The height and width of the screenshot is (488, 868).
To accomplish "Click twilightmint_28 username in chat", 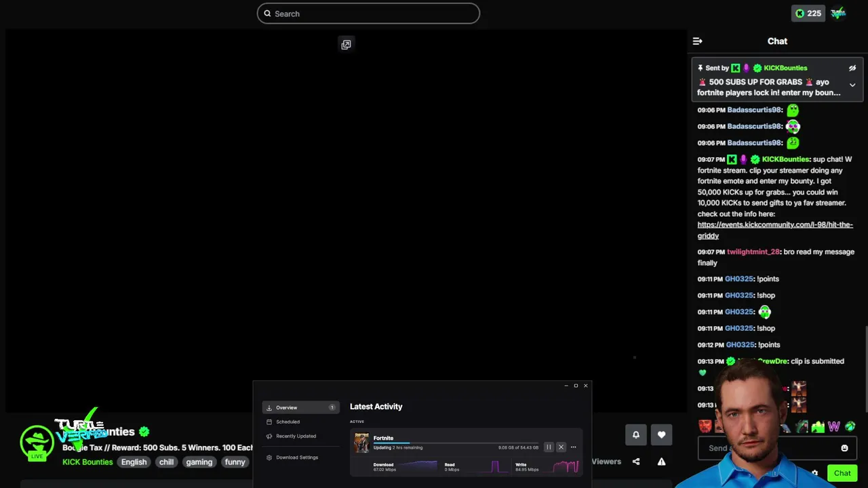I will point(753,251).
